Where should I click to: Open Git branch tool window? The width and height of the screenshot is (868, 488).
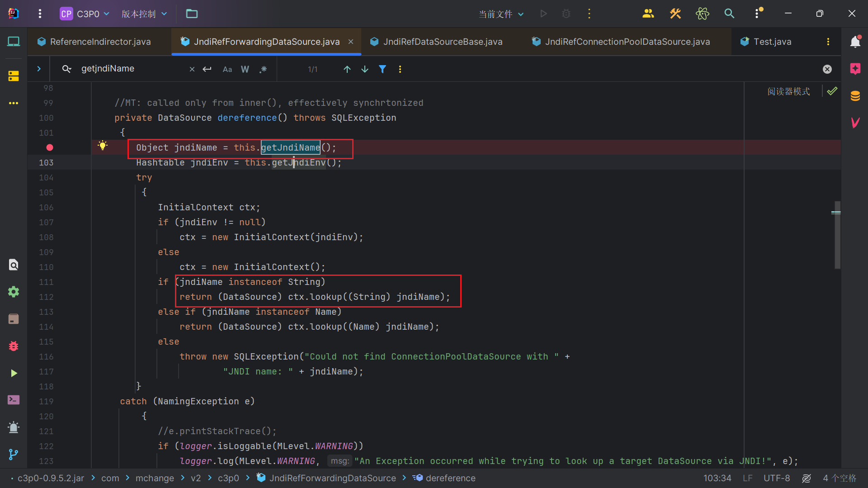[x=14, y=454]
